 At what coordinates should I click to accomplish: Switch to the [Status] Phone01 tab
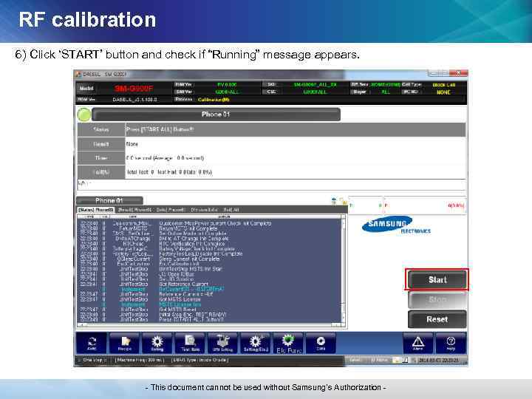(x=96, y=210)
